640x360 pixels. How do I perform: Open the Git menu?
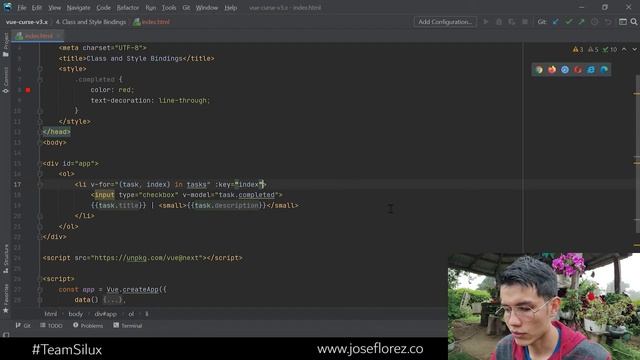click(x=186, y=8)
